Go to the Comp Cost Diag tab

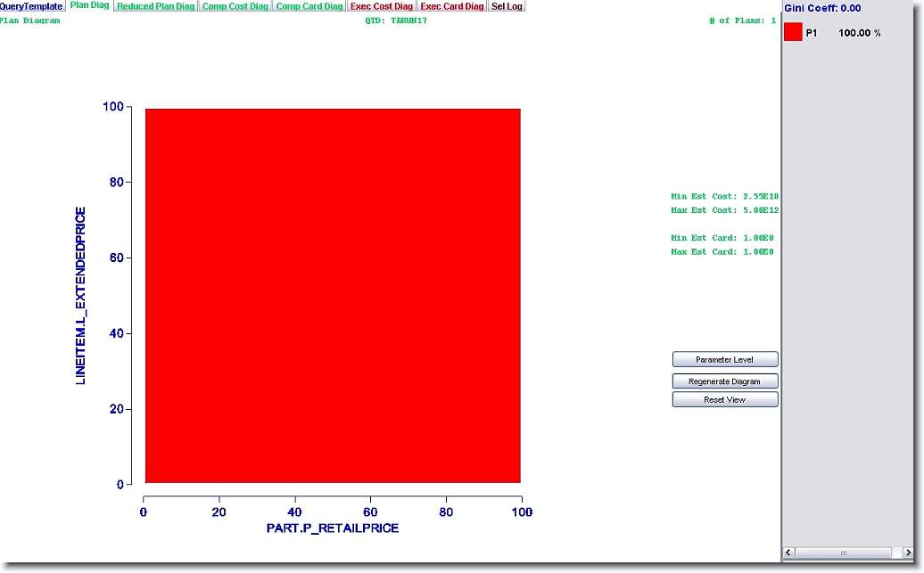tap(235, 6)
